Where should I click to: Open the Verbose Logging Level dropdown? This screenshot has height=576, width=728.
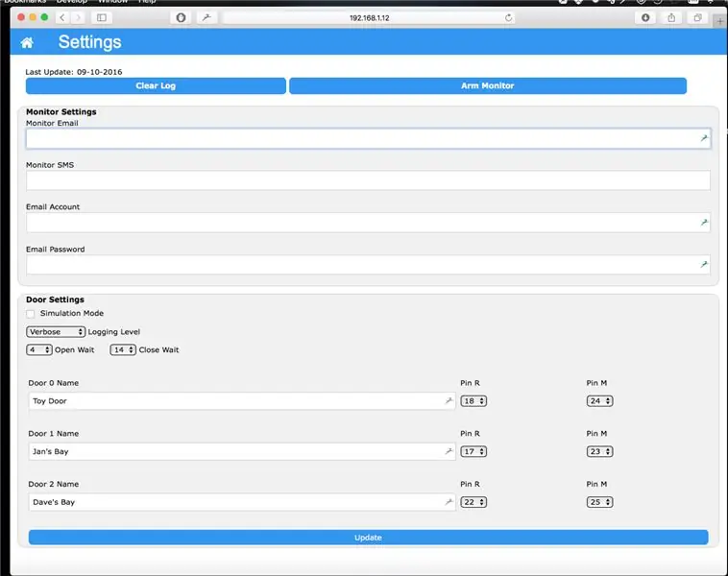(x=56, y=332)
